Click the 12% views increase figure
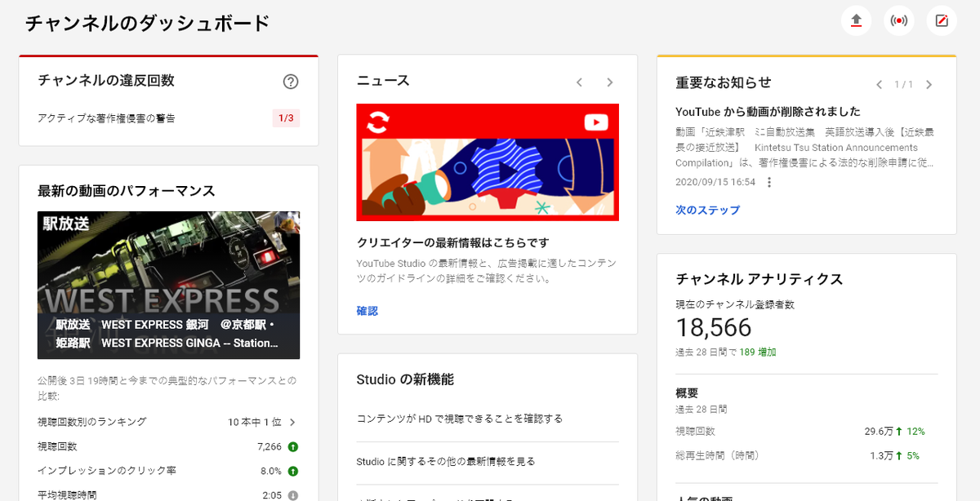Viewport: 980px width, 501px height. point(915,431)
